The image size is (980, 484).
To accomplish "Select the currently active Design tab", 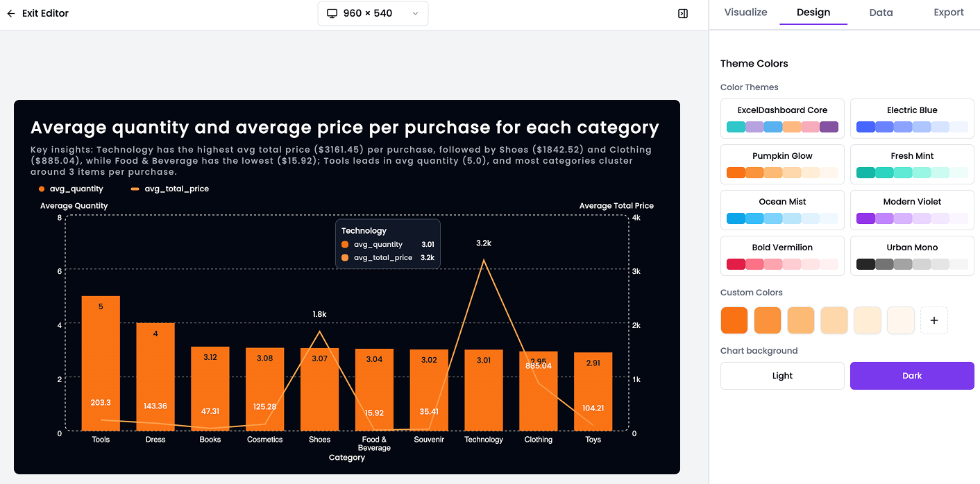I will pos(813,12).
